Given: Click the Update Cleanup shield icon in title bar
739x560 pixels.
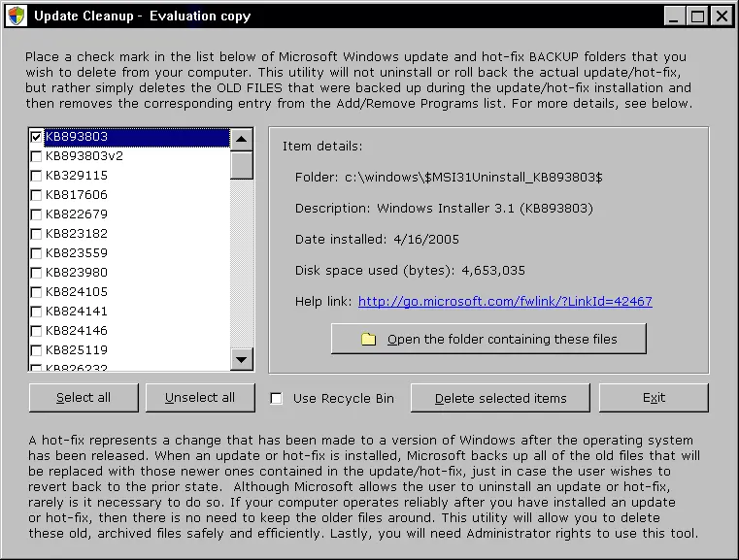Looking at the screenshot, I should (17, 16).
